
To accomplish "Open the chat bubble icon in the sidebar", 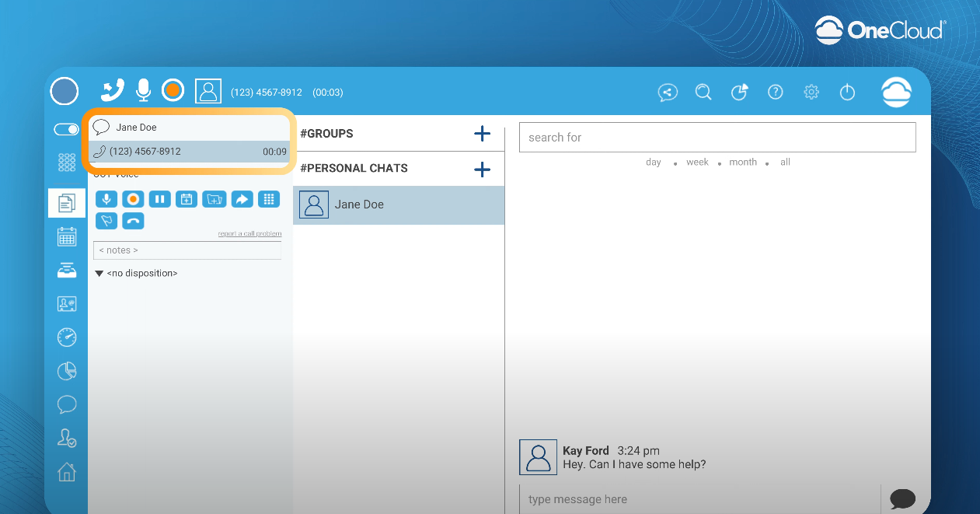I will coord(67,404).
